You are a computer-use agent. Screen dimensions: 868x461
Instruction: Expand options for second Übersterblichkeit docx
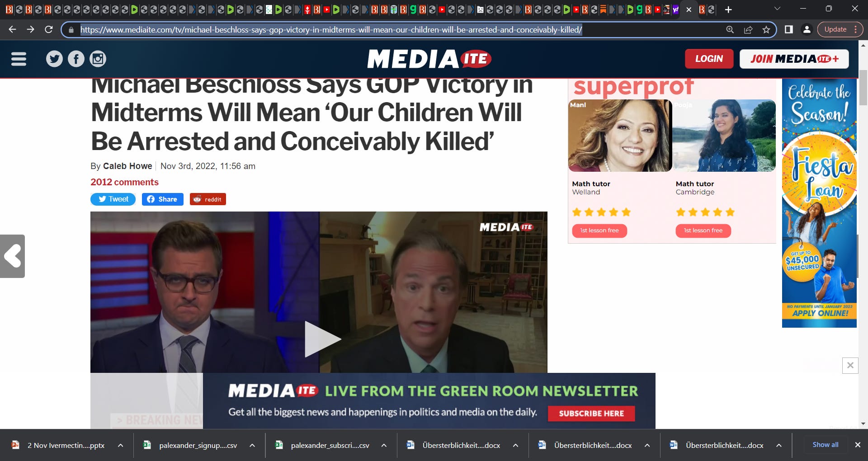tap(647, 445)
